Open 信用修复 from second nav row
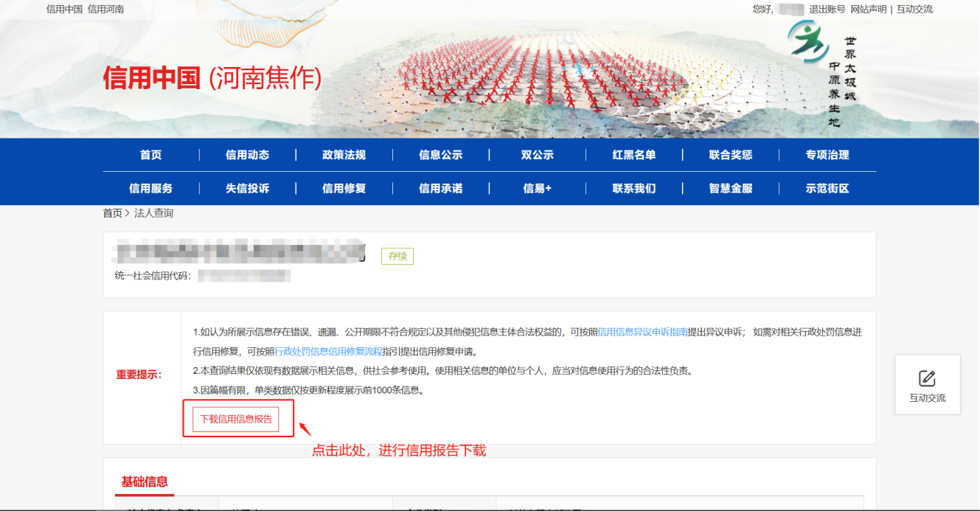 click(344, 188)
